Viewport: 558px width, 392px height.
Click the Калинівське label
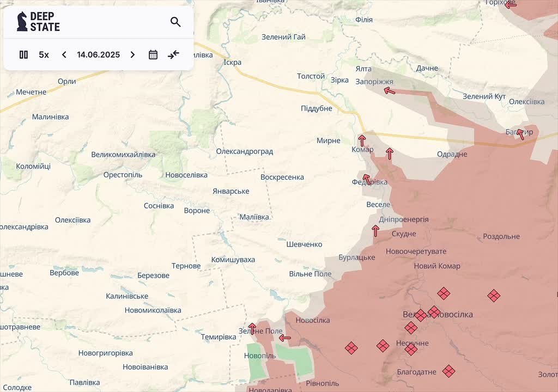pyautogui.click(x=127, y=296)
